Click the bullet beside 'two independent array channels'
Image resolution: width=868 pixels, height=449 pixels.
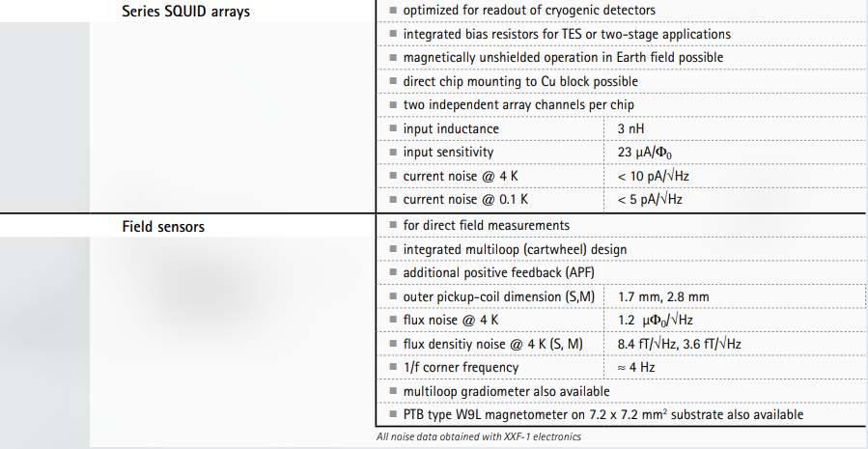(x=393, y=104)
